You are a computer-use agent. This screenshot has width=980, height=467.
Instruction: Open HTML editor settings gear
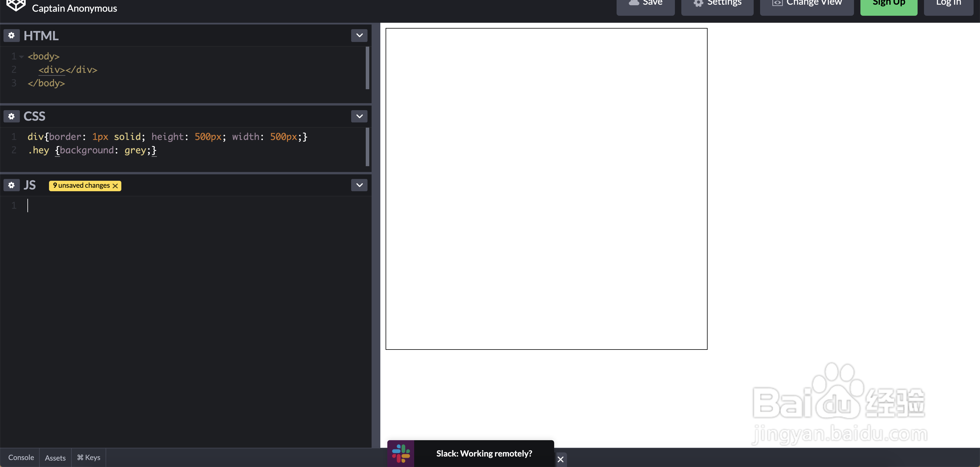(x=11, y=35)
